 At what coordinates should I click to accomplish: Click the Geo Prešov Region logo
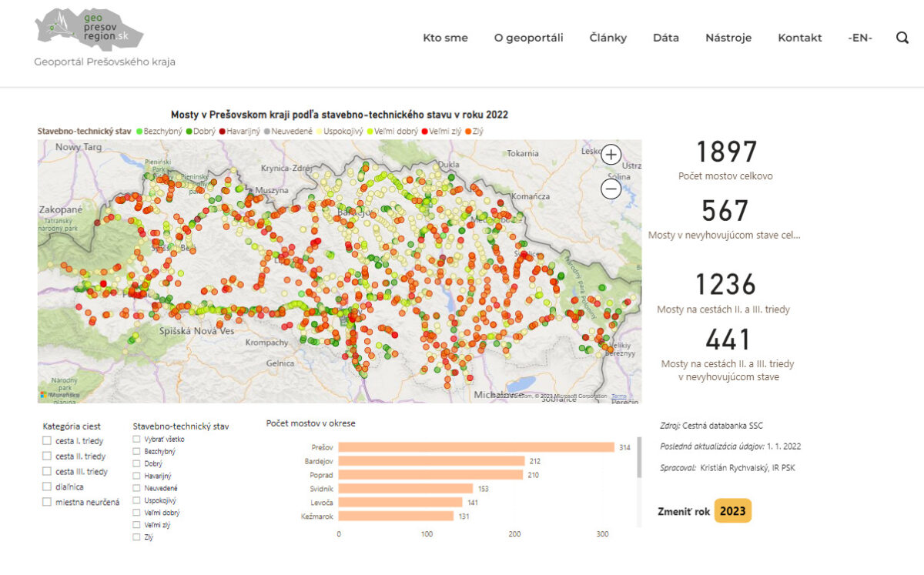coord(89,30)
